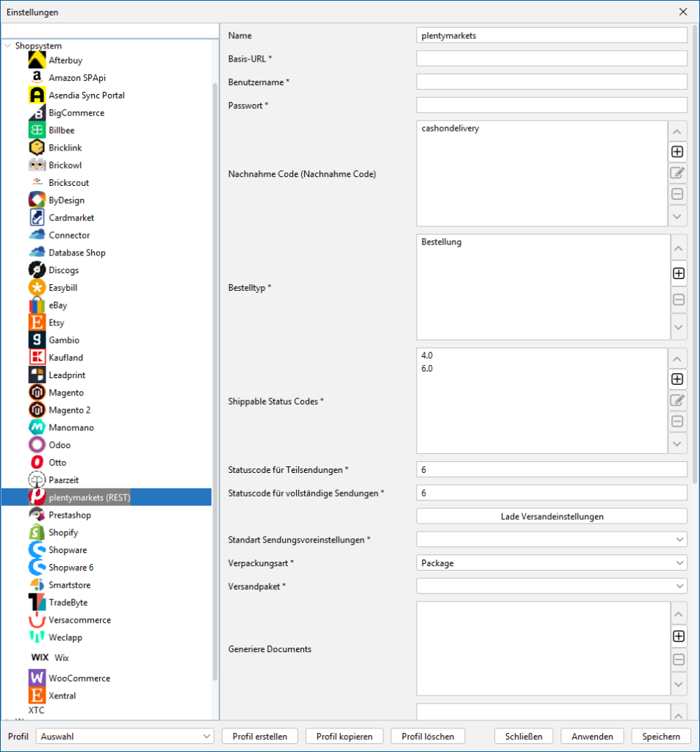
Task: Edit the selected Shippable Status Code
Action: (x=677, y=400)
